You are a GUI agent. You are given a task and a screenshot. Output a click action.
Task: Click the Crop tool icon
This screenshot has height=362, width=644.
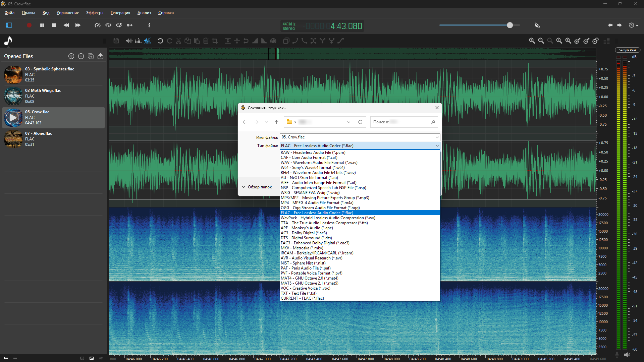click(215, 41)
